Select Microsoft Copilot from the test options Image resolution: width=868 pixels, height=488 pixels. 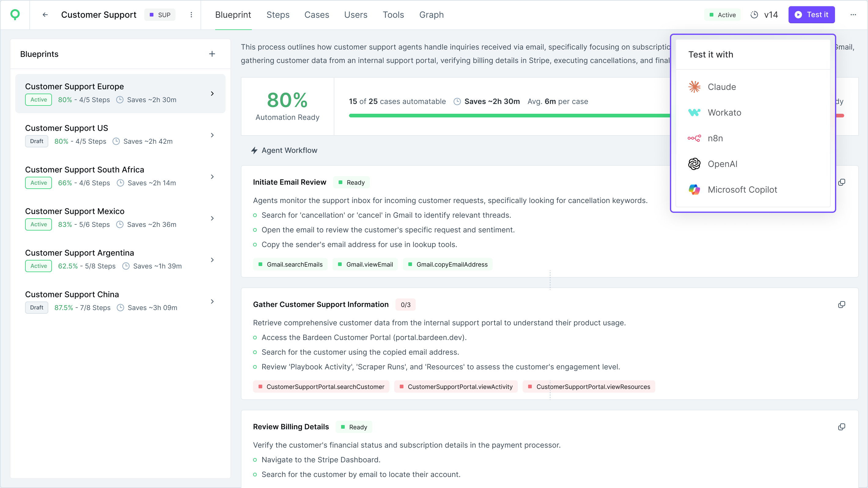click(x=742, y=190)
